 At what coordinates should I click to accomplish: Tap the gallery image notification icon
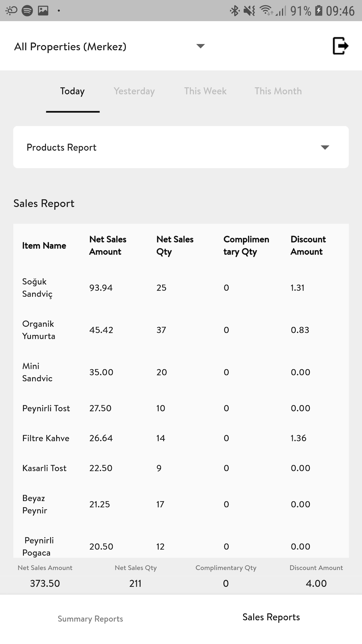tap(43, 11)
